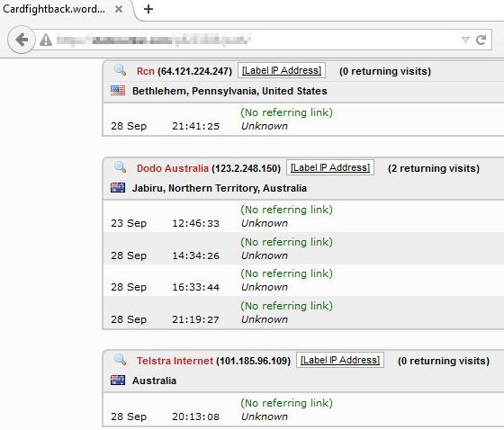This screenshot has height=430, width=504.
Task: Click the United States flag icon
Action: pos(118,90)
